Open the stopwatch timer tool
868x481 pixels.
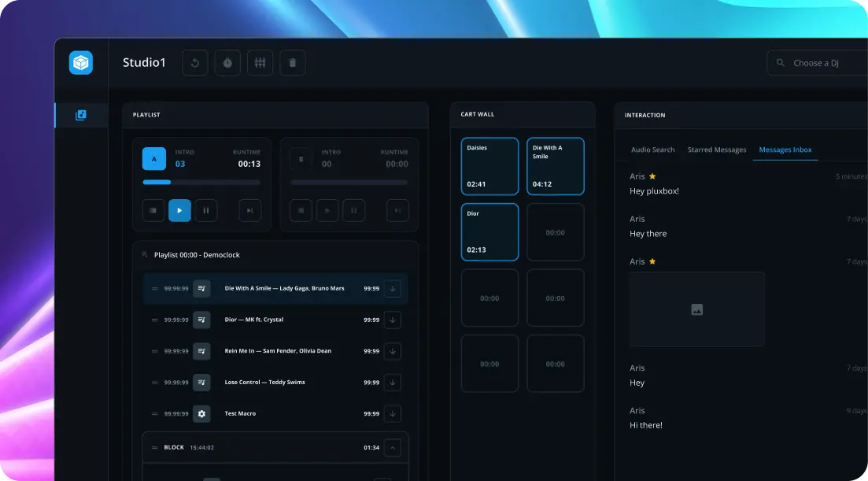[x=227, y=63]
